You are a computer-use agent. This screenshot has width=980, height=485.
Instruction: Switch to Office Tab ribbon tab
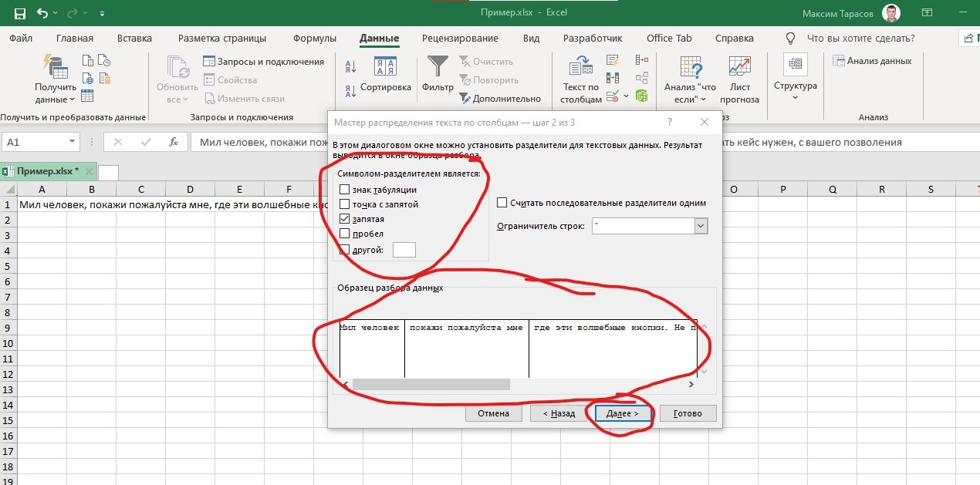coord(669,39)
